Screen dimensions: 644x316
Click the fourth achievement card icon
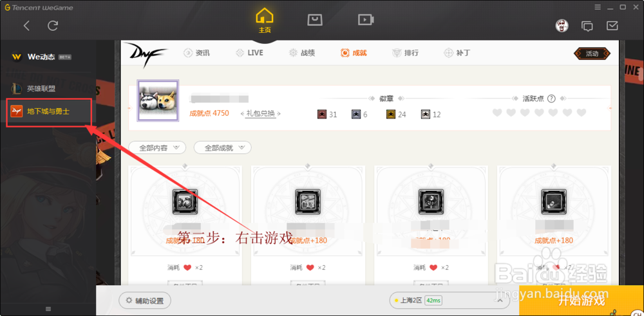(554, 201)
